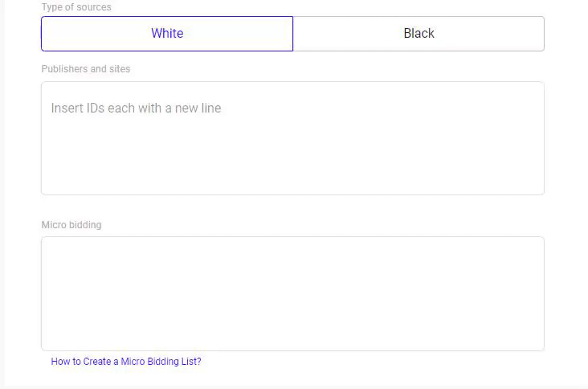588x389 pixels.
Task: View the Micro Bidding List help article
Action: 126,362
